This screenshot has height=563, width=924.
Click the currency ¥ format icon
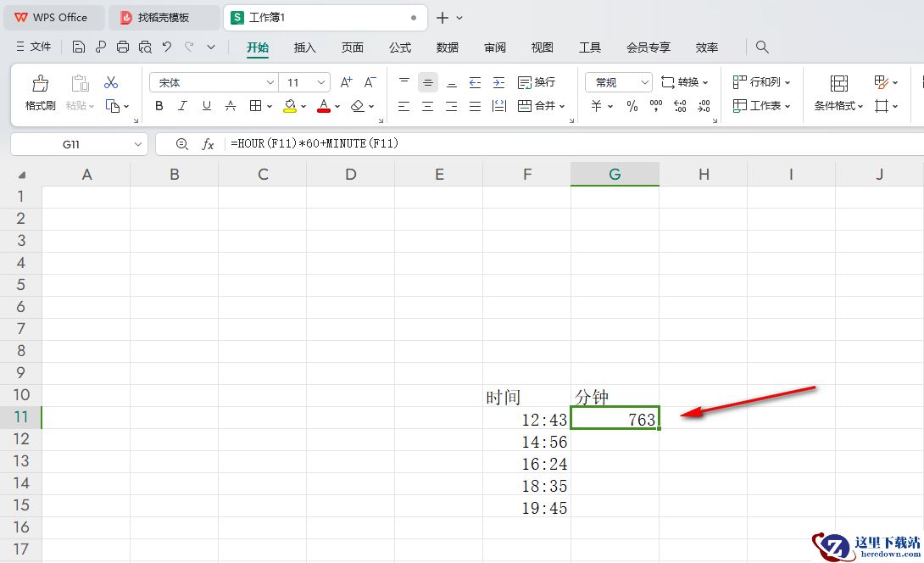coord(596,106)
